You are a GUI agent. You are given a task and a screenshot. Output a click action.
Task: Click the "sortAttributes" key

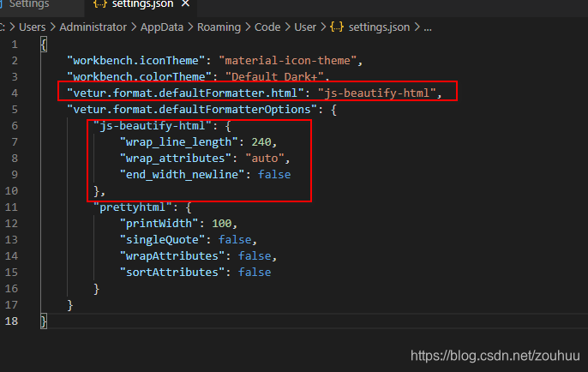click(172, 273)
